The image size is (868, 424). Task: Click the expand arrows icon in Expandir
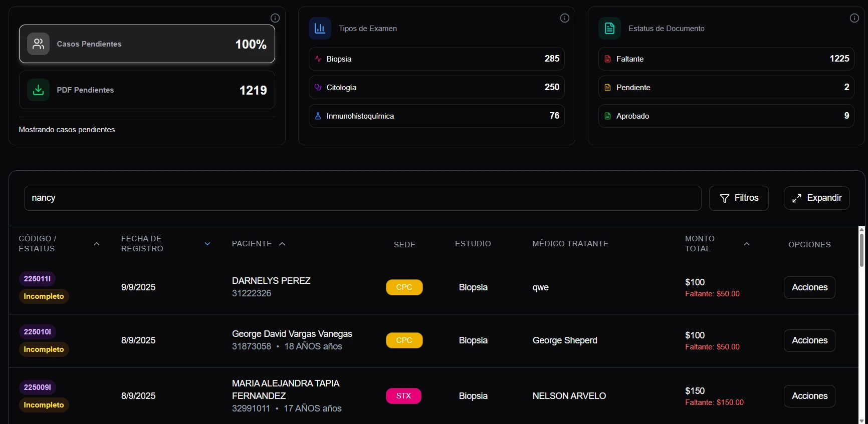click(797, 198)
